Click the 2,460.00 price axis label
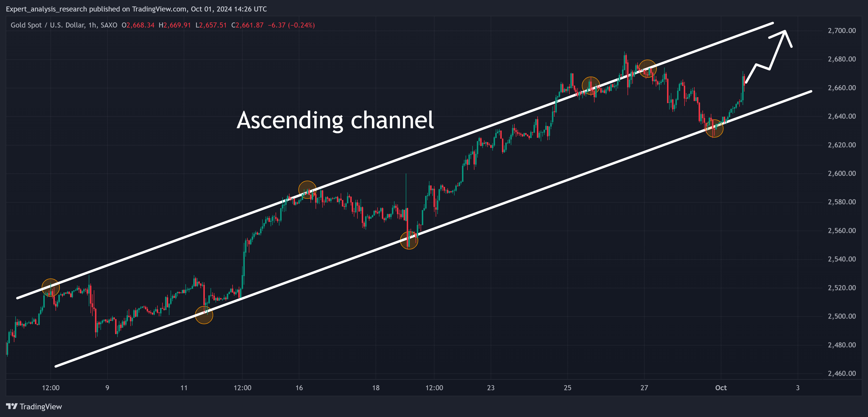Screen dimensions: 868x417 pos(842,373)
